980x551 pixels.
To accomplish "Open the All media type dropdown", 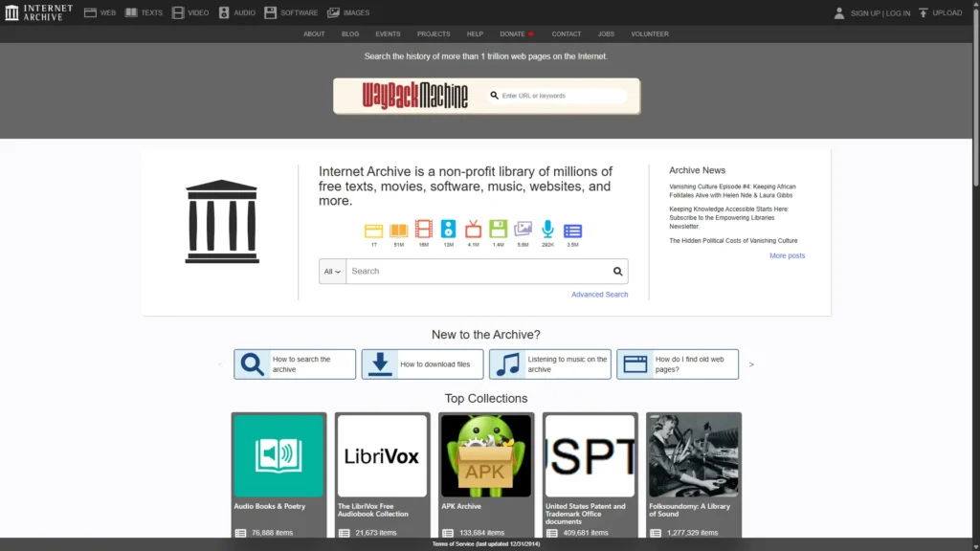I will point(332,271).
